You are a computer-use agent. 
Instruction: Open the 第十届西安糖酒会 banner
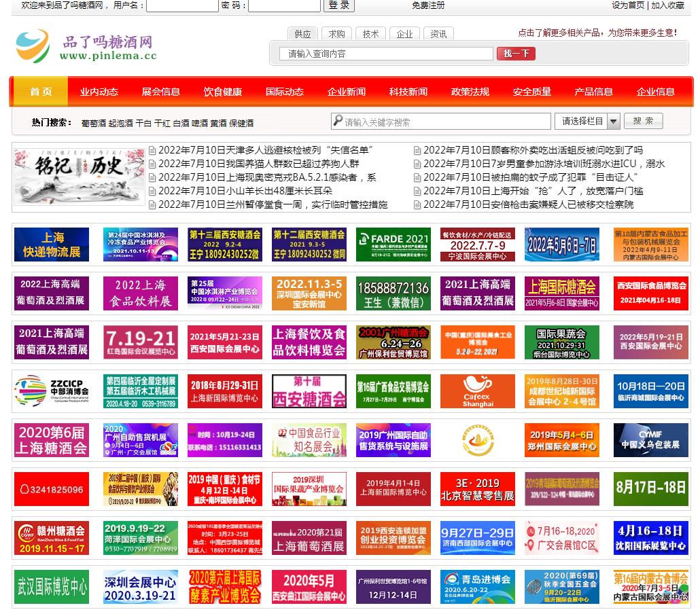coord(309,391)
